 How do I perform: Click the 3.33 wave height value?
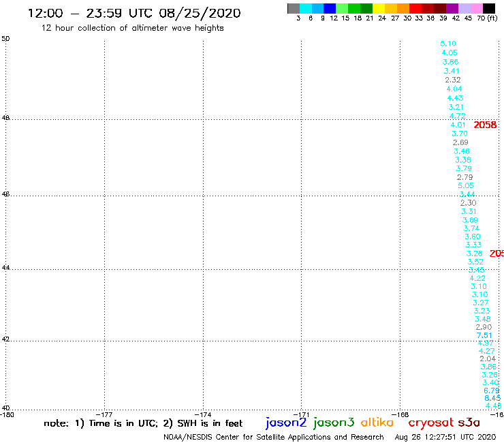click(x=474, y=245)
